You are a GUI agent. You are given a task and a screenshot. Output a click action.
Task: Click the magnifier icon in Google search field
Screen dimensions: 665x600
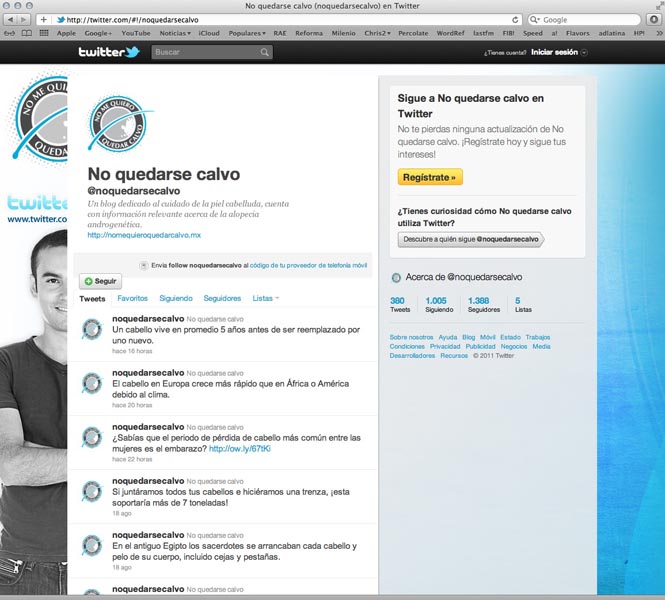point(535,20)
